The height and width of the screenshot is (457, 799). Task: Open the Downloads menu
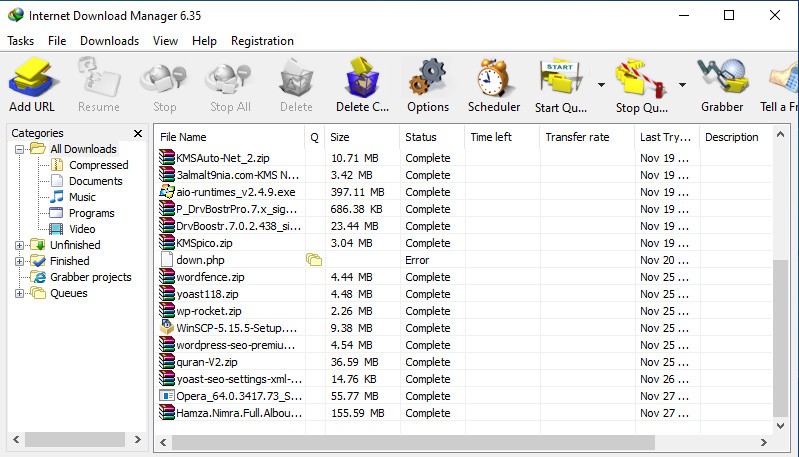click(110, 41)
